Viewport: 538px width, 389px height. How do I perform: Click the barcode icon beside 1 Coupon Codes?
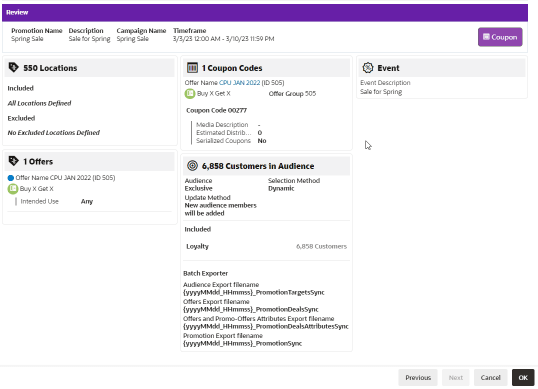pos(192,68)
